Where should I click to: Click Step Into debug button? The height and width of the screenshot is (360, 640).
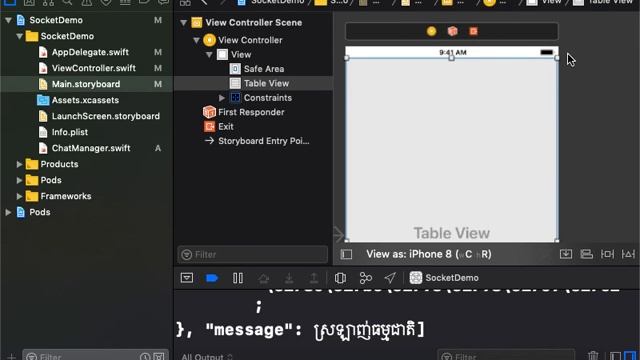289,278
